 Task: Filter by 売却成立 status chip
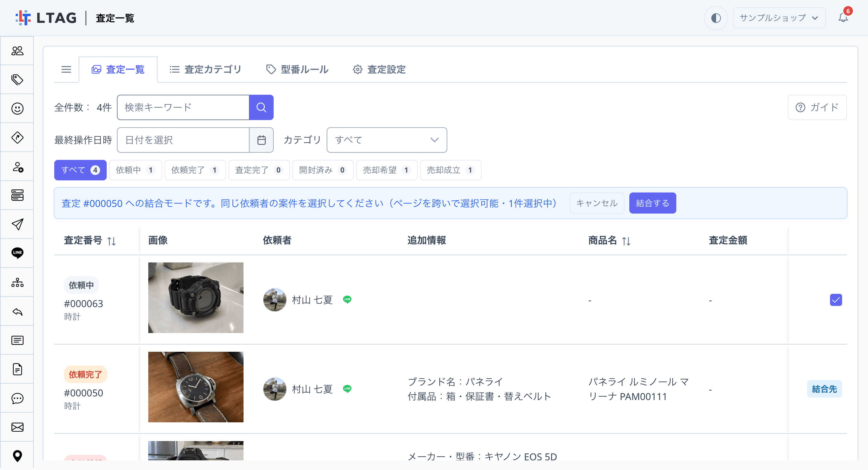(450, 170)
